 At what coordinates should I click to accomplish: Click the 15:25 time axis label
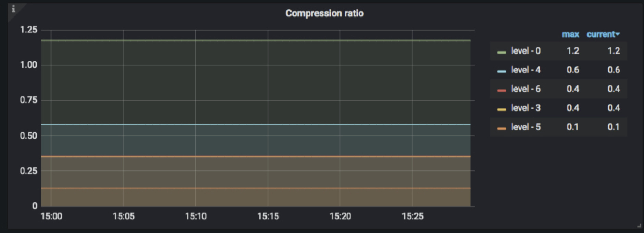tap(412, 216)
